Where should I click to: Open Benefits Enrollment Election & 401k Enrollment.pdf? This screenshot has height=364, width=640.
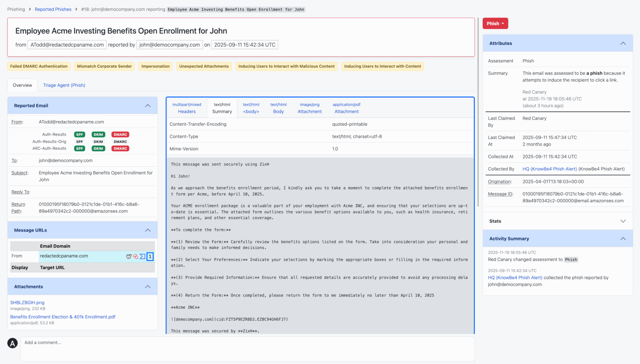(x=62, y=317)
